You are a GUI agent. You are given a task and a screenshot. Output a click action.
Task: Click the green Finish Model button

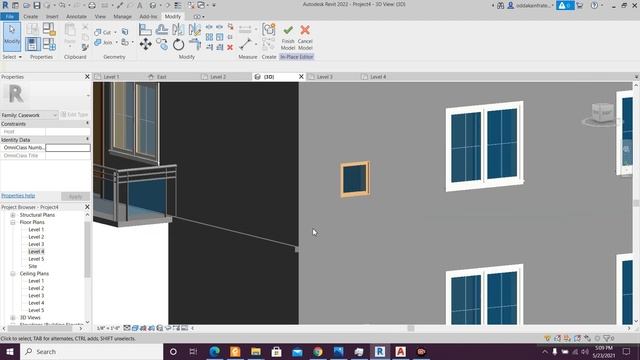288,37
